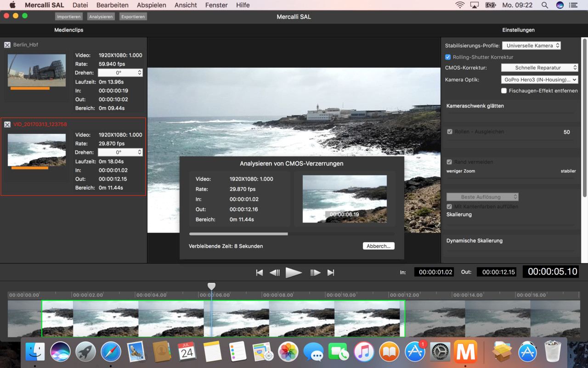Image resolution: width=588 pixels, height=368 pixels.
Task: Step back one frame
Action: (x=275, y=273)
